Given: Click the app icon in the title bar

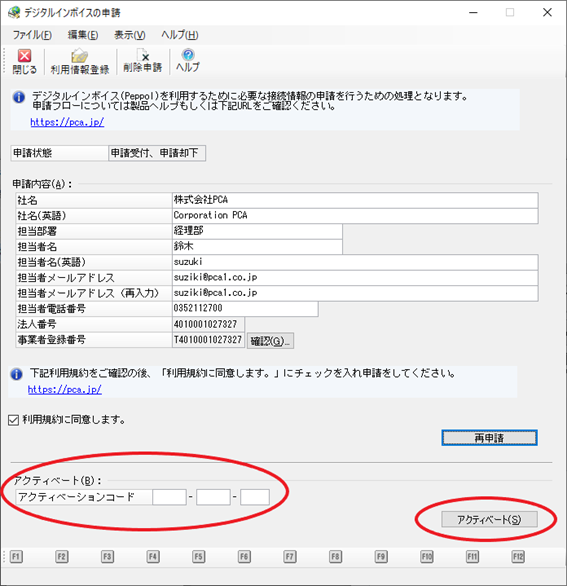Looking at the screenshot, I should point(14,13).
